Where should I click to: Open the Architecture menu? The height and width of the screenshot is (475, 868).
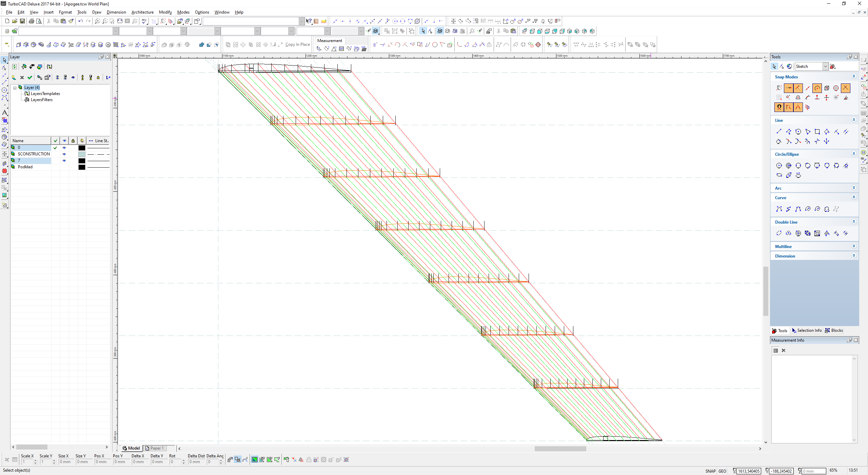[142, 12]
